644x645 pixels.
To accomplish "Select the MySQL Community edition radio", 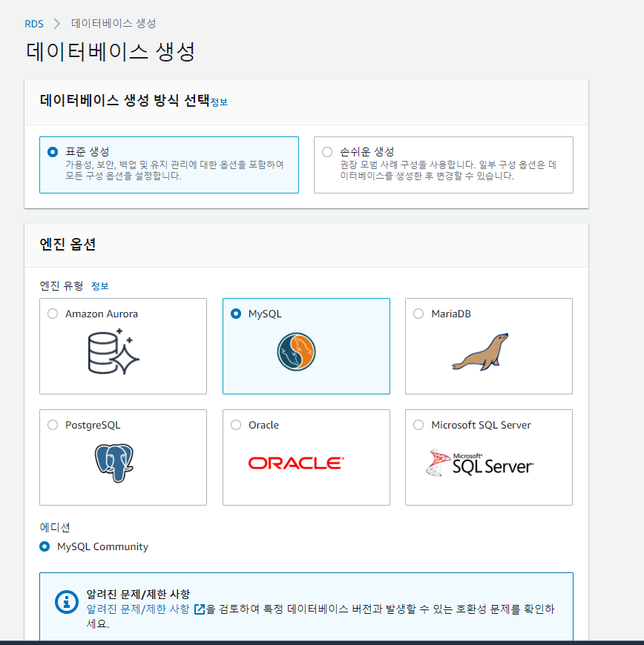I will [45, 546].
